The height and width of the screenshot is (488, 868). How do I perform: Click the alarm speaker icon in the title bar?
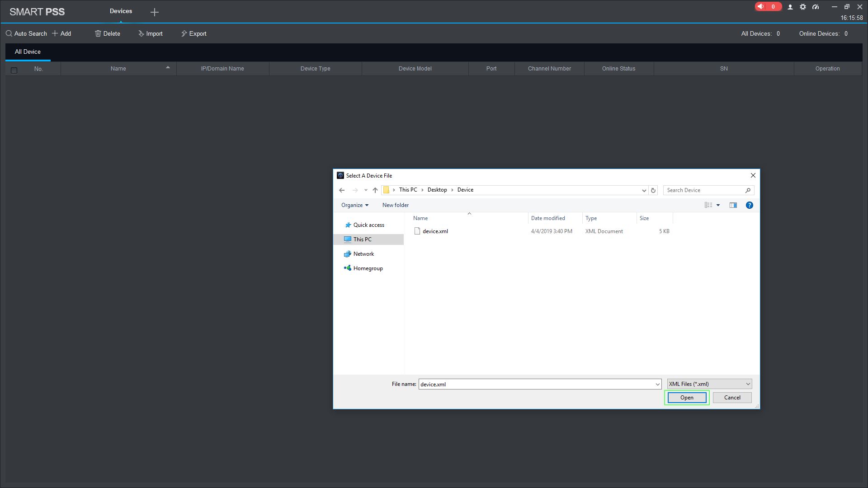point(761,7)
